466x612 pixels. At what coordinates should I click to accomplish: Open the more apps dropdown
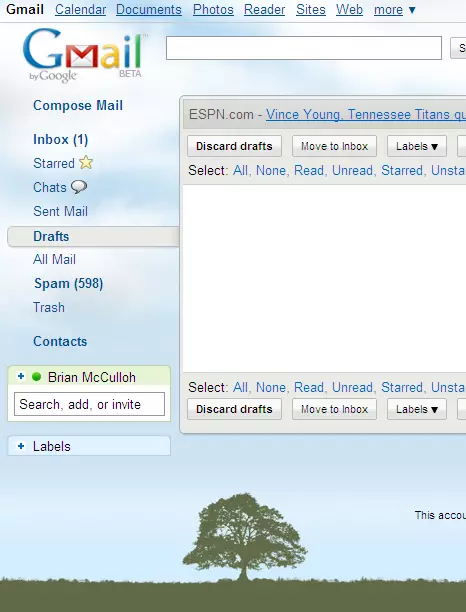point(395,9)
